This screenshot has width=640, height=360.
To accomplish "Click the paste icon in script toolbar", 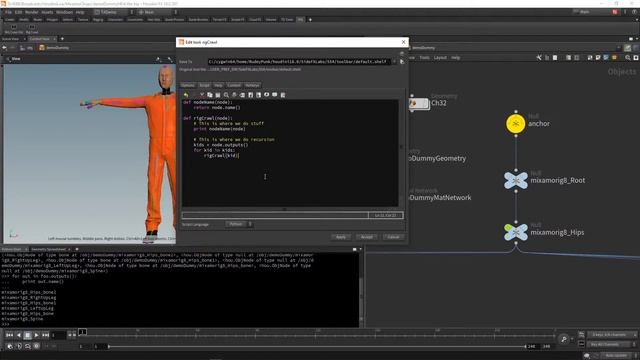I will [x=218, y=95].
